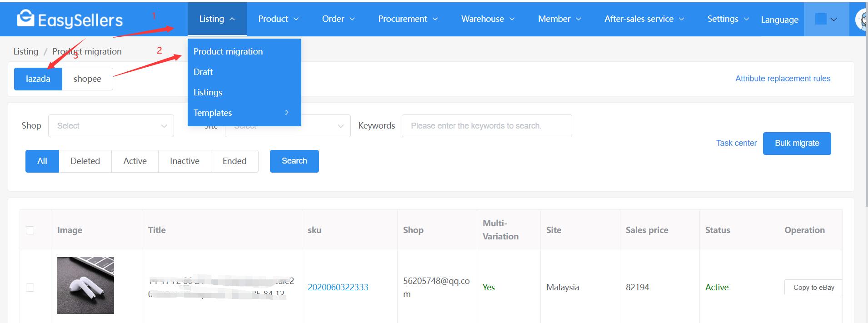Switch to the shopee tab
Screen dimensions: 868x323
(x=87, y=79)
